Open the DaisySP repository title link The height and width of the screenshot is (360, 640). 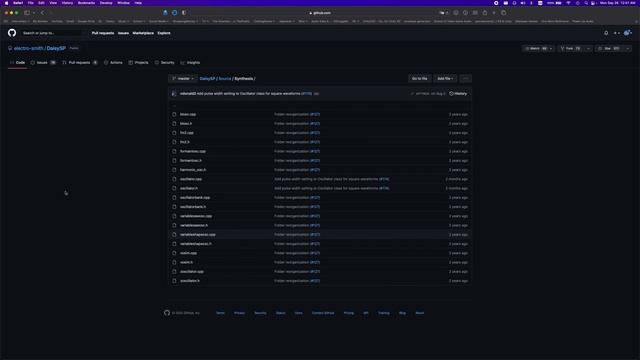click(56, 48)
